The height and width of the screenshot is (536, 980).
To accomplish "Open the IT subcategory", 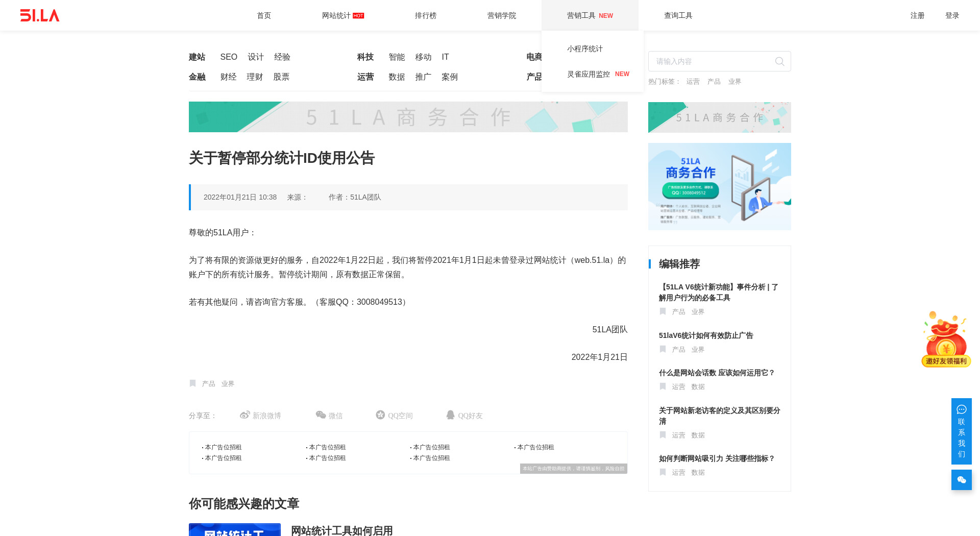I will [445, 57].
